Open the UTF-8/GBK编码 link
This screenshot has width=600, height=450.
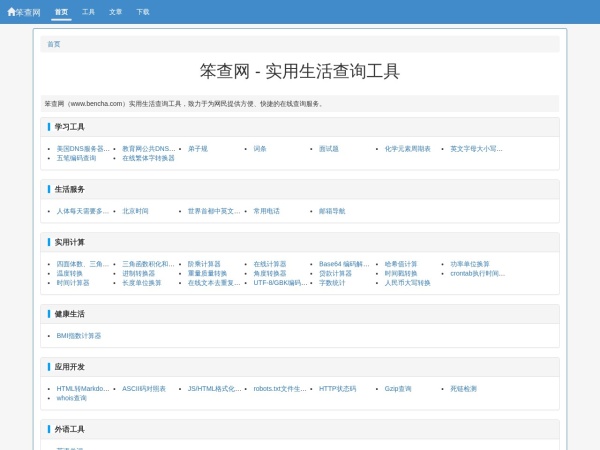pyautogui.click(x=280, y=283)
